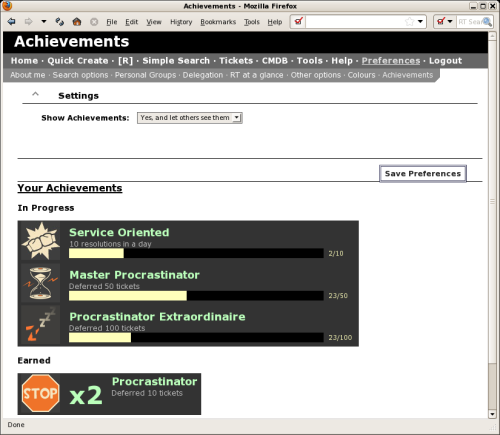500x435 pixels.
Task: Click the x2 earned multiplier
Action: point(86,395)
